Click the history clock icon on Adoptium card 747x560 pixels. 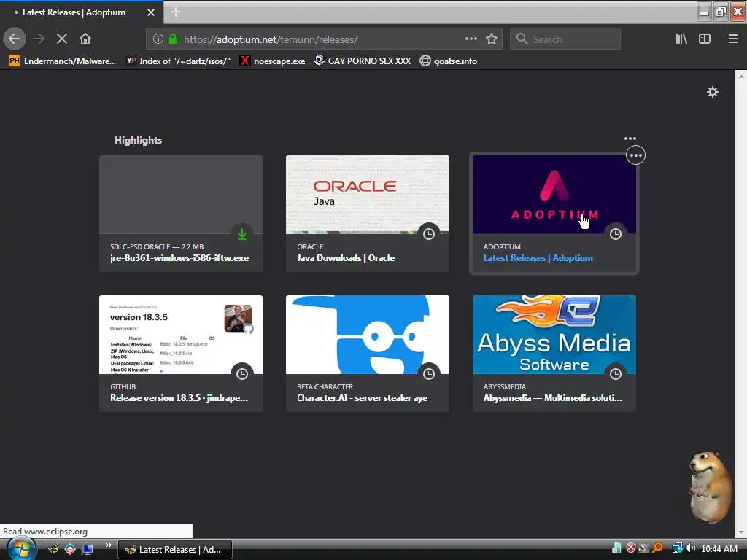click(616, 234)
